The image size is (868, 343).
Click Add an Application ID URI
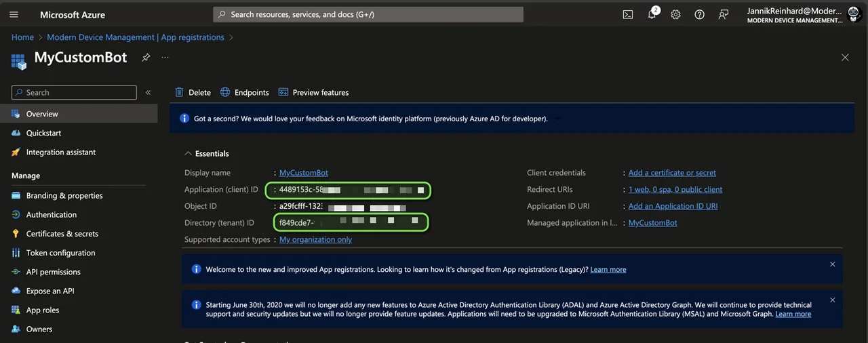pyautogui.click(x=673, y=206)
